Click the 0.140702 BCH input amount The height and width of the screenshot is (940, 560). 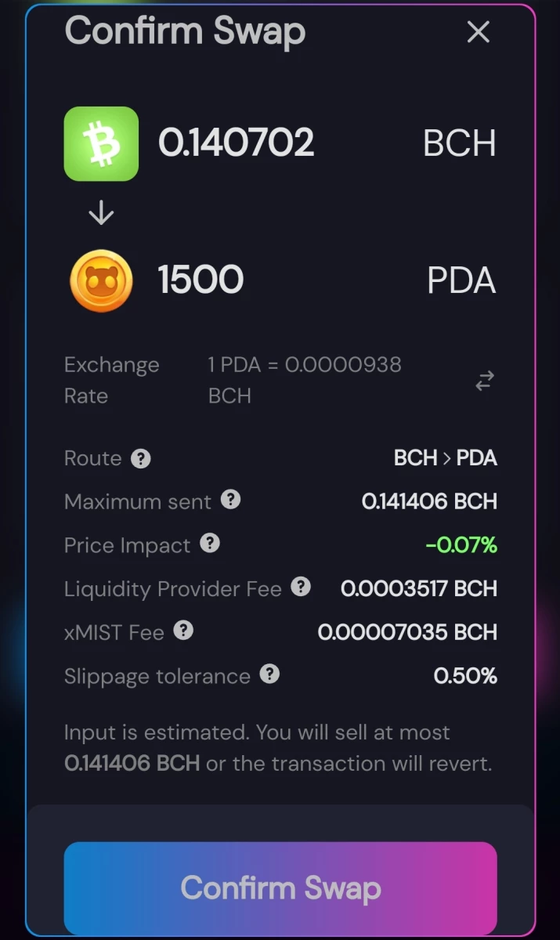click(x=236, y=143)
